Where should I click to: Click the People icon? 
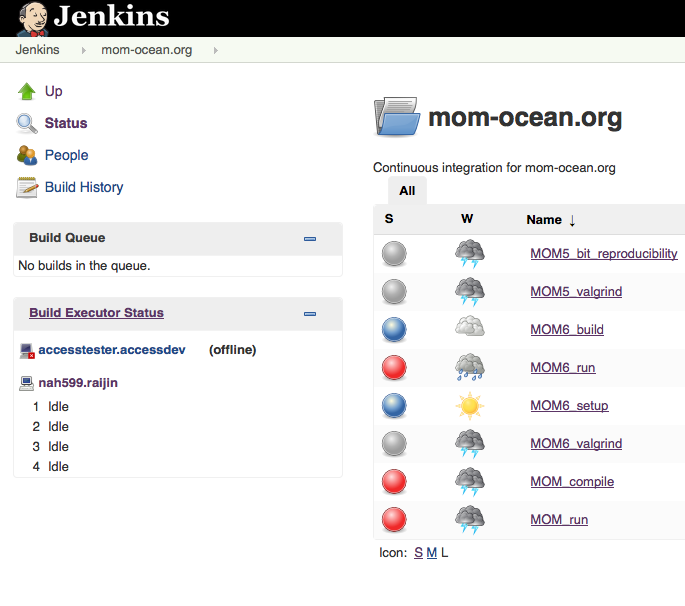click(x=27, y=155)
